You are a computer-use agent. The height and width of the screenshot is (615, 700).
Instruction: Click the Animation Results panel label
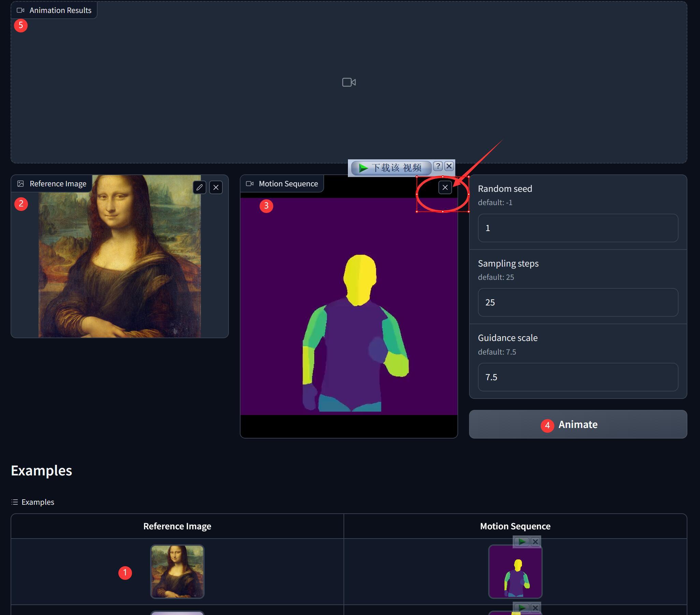pos(54,10)
